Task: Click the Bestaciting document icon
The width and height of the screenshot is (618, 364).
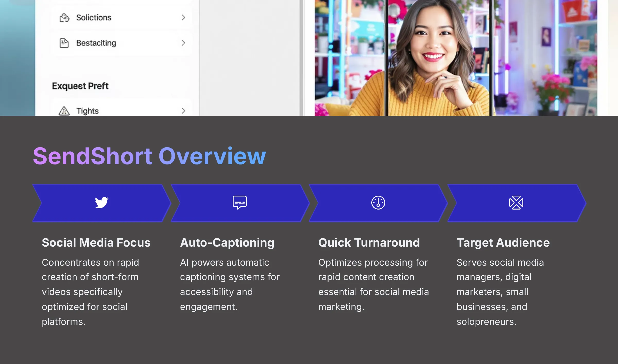Action: tap(64, 43)
